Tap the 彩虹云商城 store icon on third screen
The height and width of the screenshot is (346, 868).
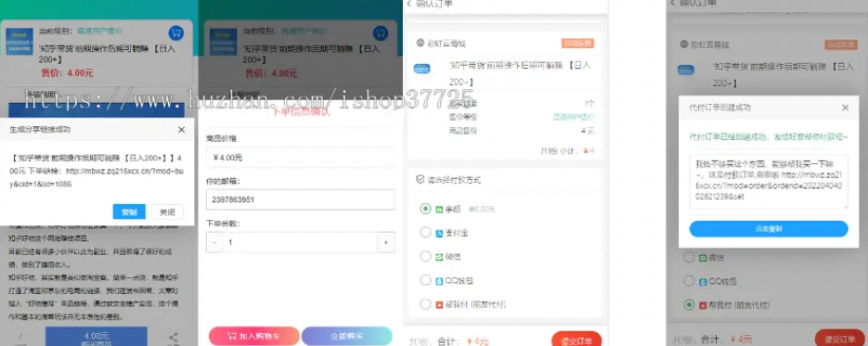pos(420,43)
